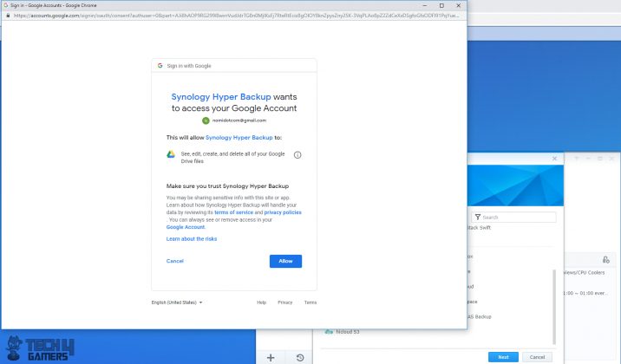
Task: Click Cancel in the backup wizard
Action: [x=537, y=357]
